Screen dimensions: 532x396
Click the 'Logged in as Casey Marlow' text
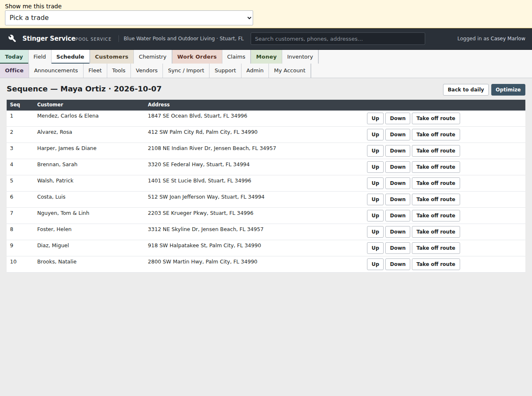click(491, 39)
